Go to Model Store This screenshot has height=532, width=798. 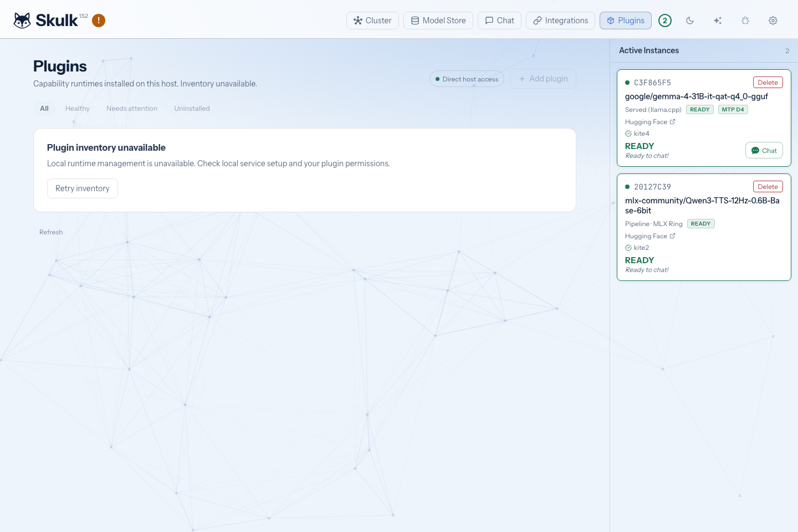click(438, 21)
